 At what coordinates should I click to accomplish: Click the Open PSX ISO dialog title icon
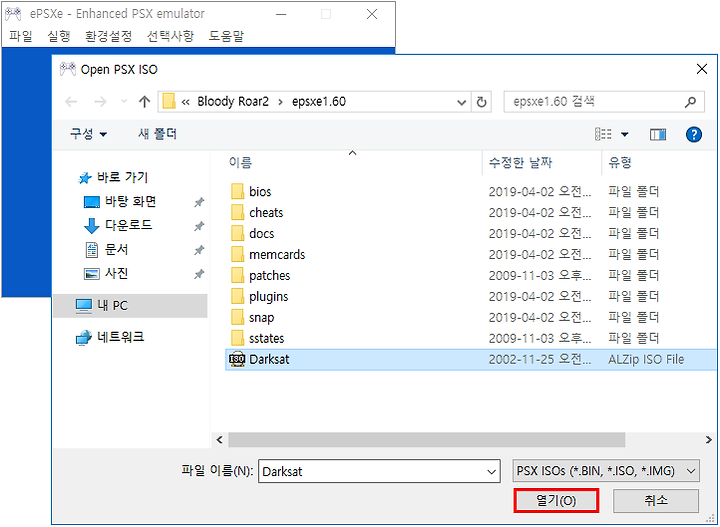[x=68, y=69]
